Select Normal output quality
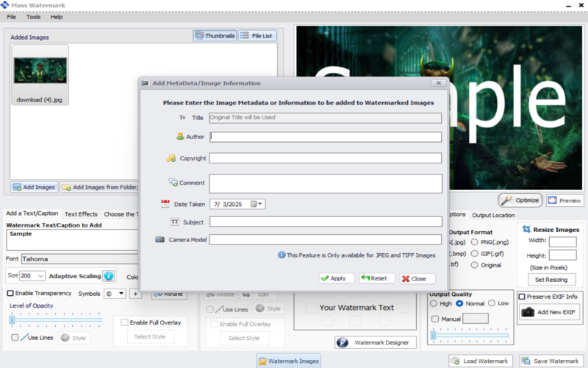 pos(459,303)
